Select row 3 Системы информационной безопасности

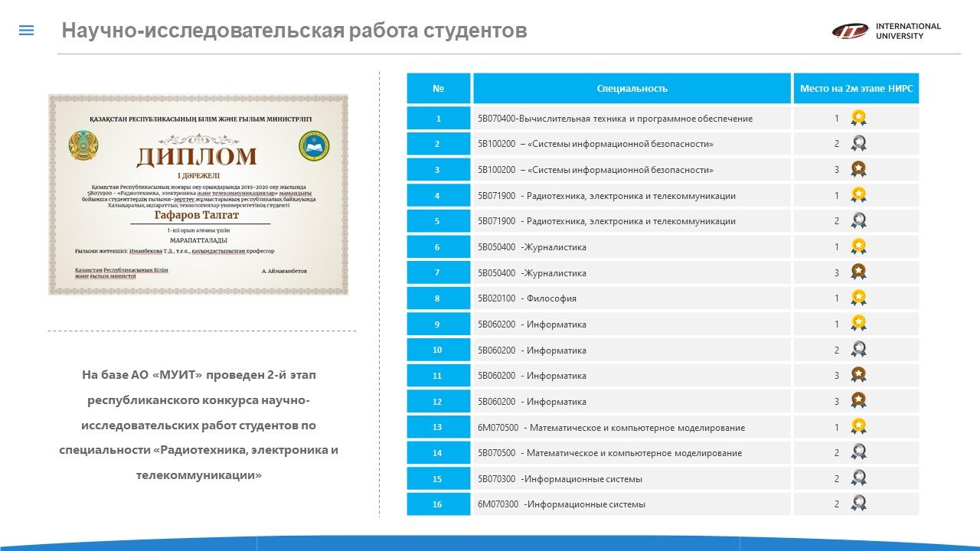pos(632,170)
